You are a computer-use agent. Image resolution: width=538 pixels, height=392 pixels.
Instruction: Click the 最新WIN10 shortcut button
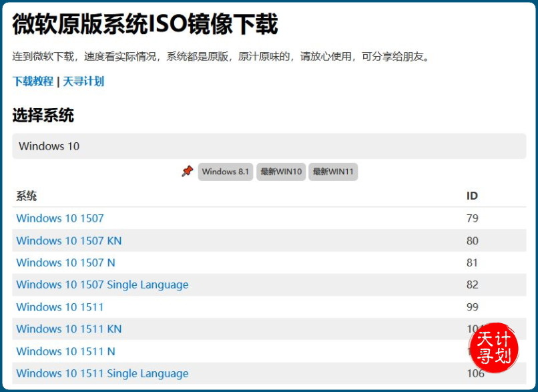pyautogui.click(x=280, y=172)
